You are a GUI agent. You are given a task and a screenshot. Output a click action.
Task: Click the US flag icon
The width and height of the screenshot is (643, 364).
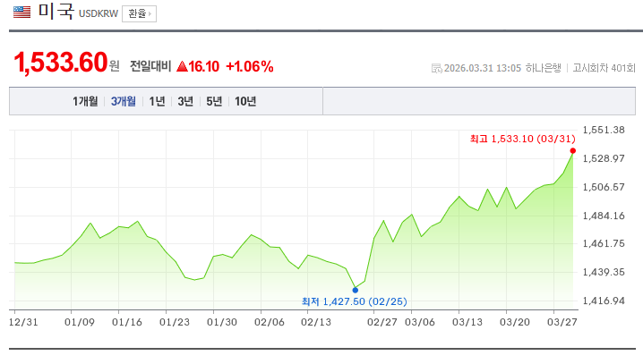pos(21,12)
